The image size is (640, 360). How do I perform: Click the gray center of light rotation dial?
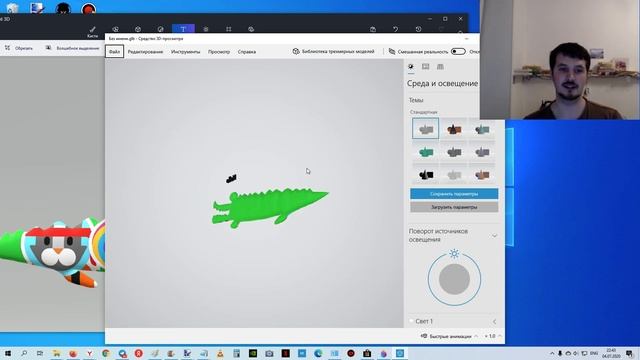click(454, 279)
